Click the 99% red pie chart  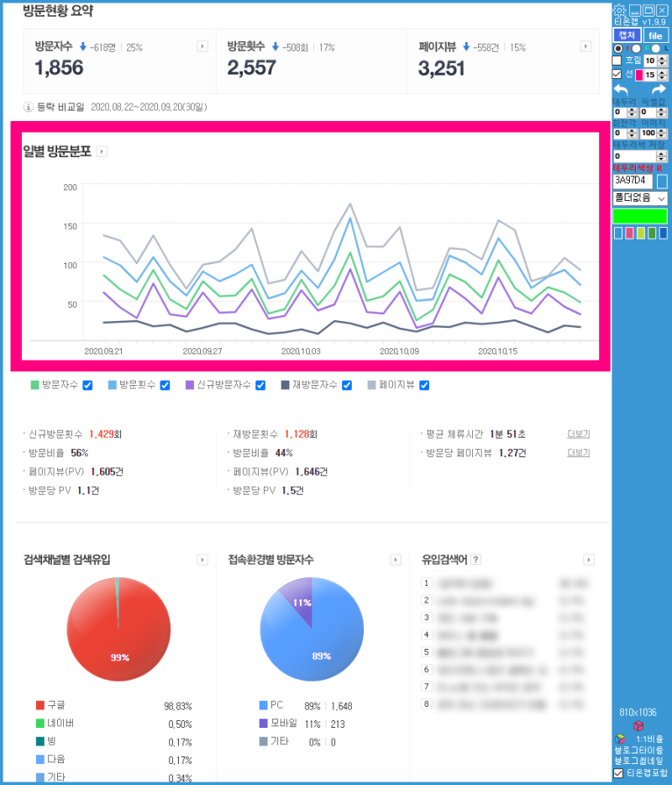pyautogui.click(x=118, y=630)
